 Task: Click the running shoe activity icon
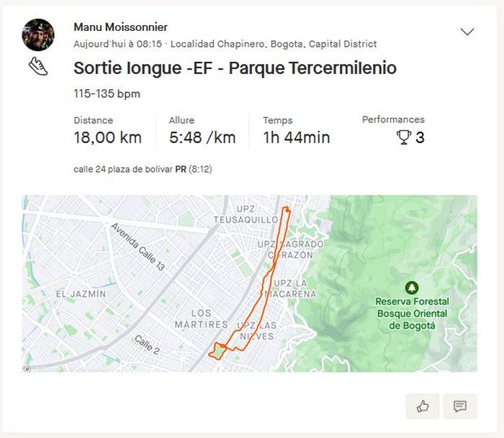point(38,67)
